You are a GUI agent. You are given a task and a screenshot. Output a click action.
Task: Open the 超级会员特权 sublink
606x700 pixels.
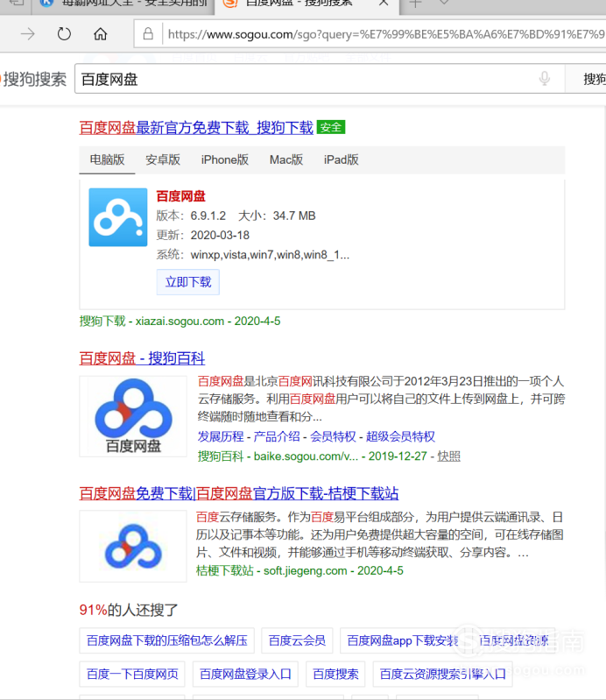[x=400, y=436]
